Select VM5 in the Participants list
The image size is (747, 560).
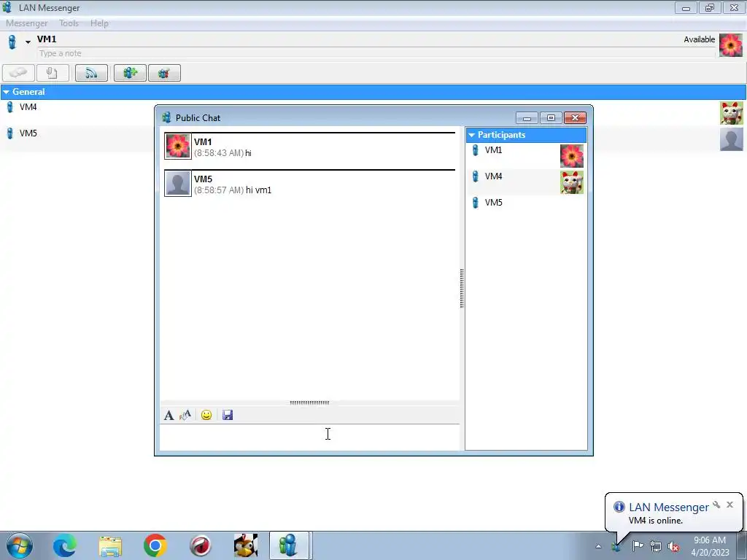[x=526, y=208]
